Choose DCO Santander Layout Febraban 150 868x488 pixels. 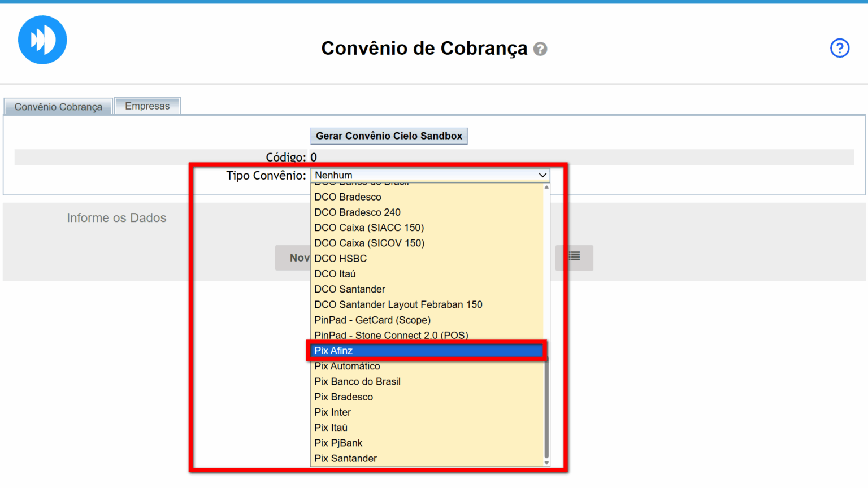pos(398,304)
